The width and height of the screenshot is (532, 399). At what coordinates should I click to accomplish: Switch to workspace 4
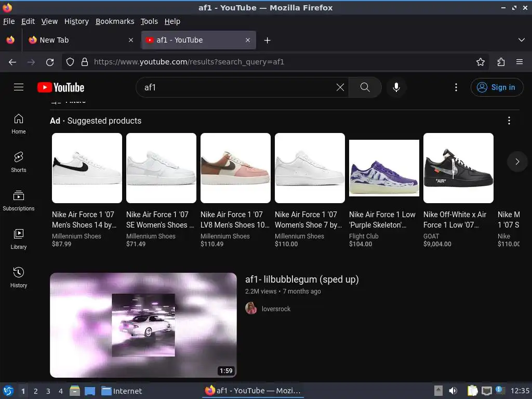coord(60,391)
